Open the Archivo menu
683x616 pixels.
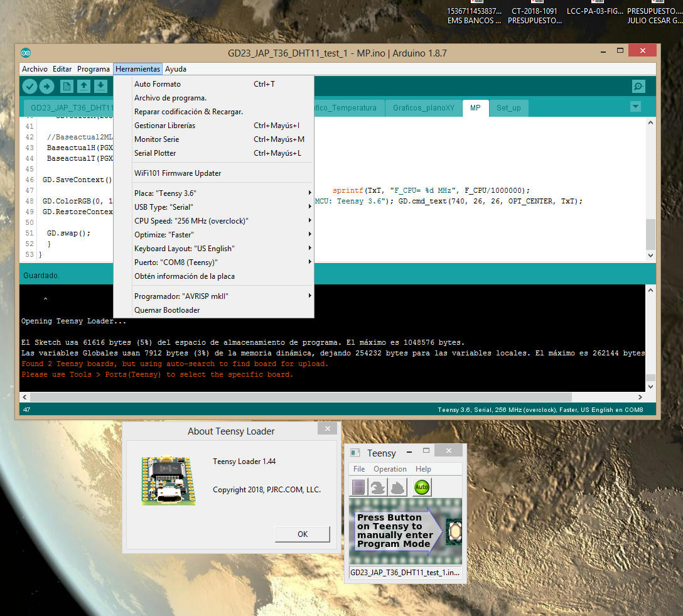35,69
